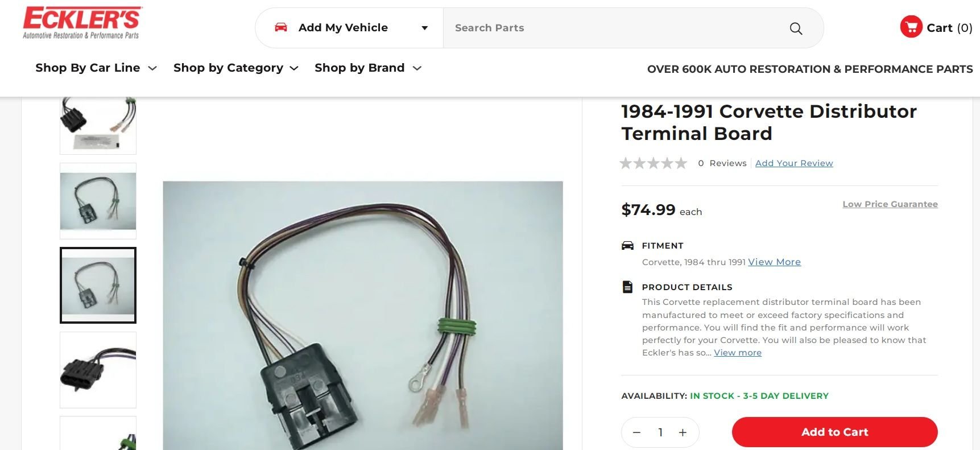Increase quantity with the plus icon
This screenshot has width=980, height=450.
683,432
